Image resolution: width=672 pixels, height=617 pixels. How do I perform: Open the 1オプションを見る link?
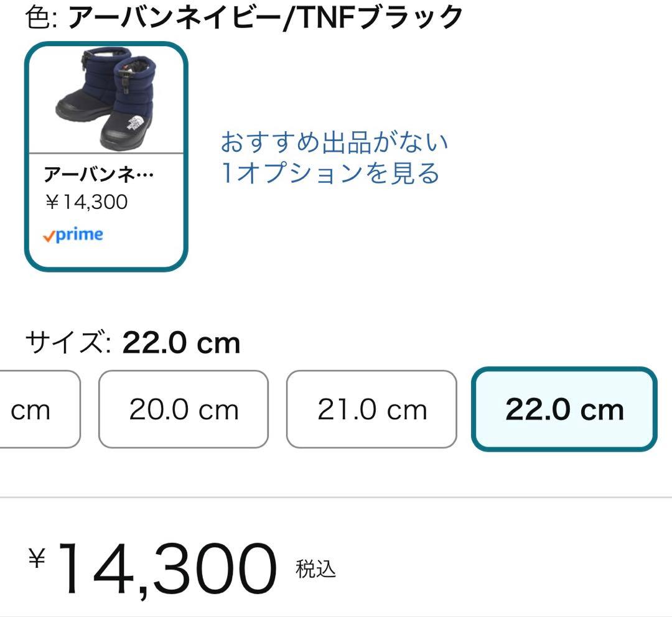click(330, 174)
